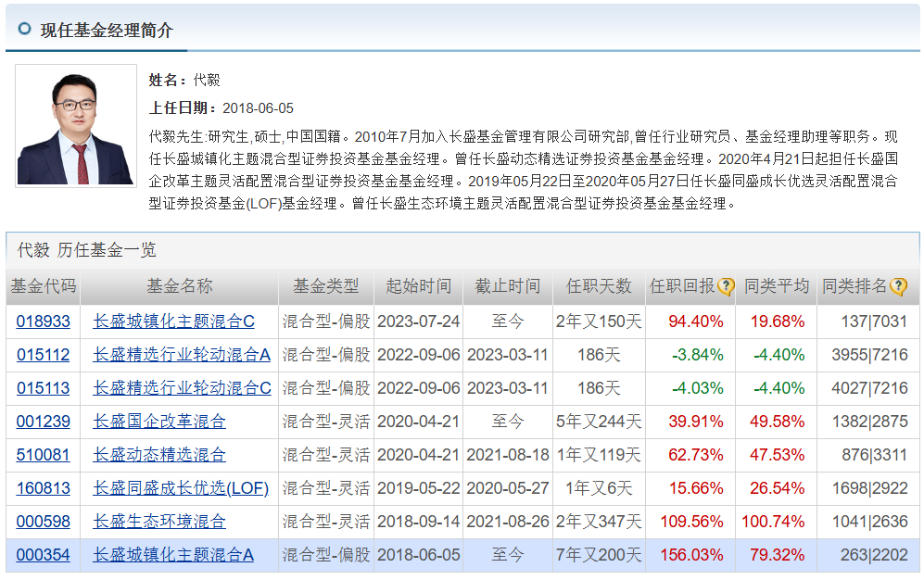Click the 基金类型 column header
This screenshot has height=580, width=924.
click(x=326, y=287)
